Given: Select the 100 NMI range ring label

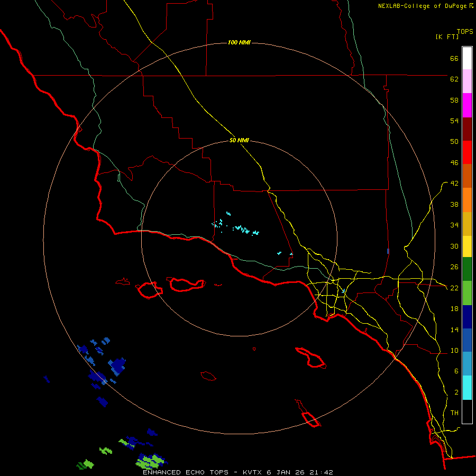Looking at the screenshot, I should (x=239, y=42).
